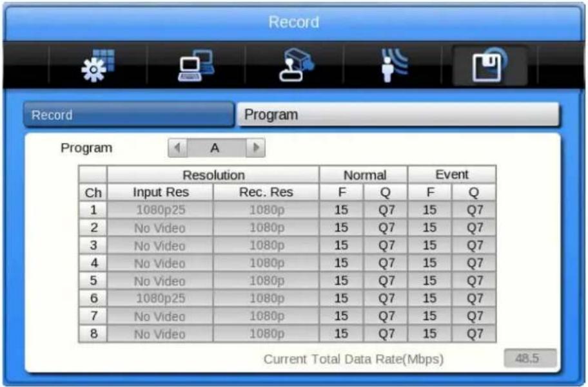This screenshot has width=588, height=387.
Task: Select channel 8 Normal F value 15
Action: (x=341, y=334)
